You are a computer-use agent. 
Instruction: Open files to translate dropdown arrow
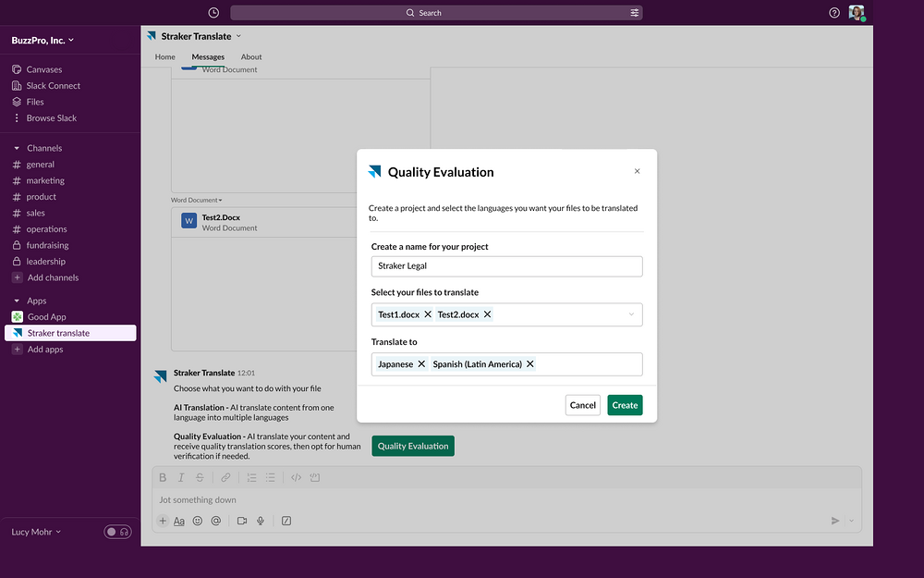[x=631, y=314]
